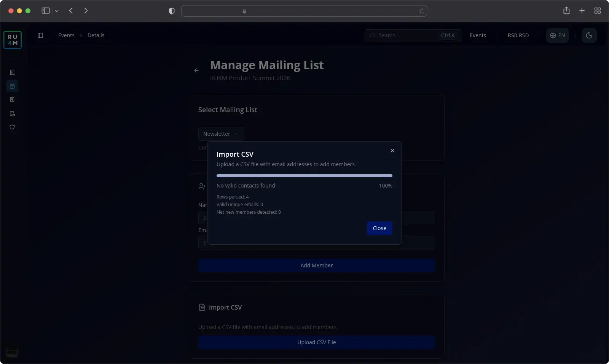The width and height of the screenshot is (609, 364).
Task: Click 'Net new members detected: 0' text
Action: coord(249,212)
